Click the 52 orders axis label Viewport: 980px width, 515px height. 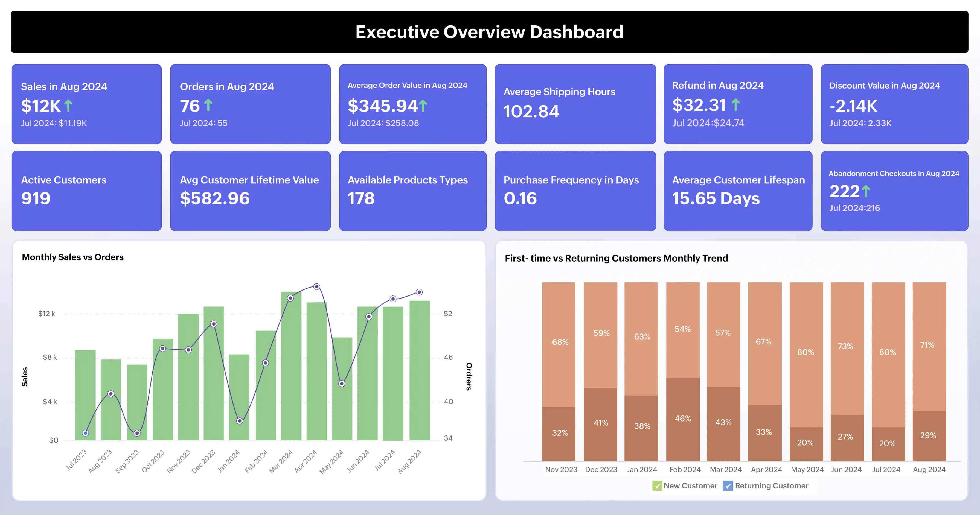[448, 314]
